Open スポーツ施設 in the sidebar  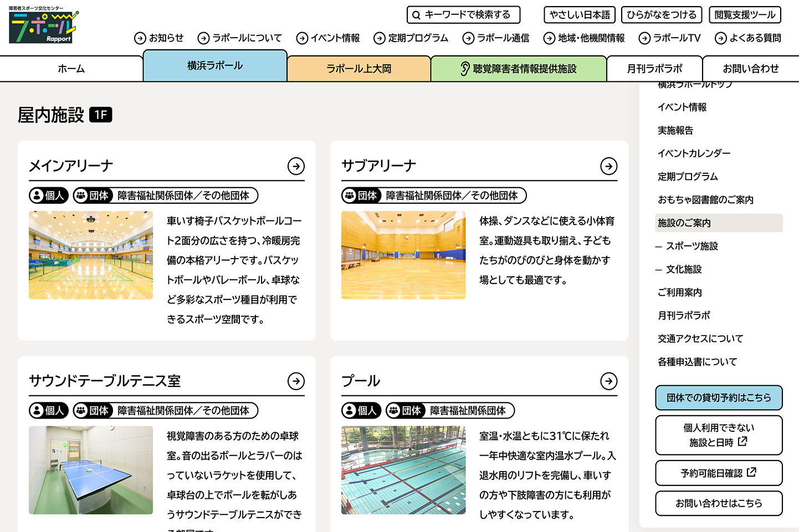click(692, 246)
